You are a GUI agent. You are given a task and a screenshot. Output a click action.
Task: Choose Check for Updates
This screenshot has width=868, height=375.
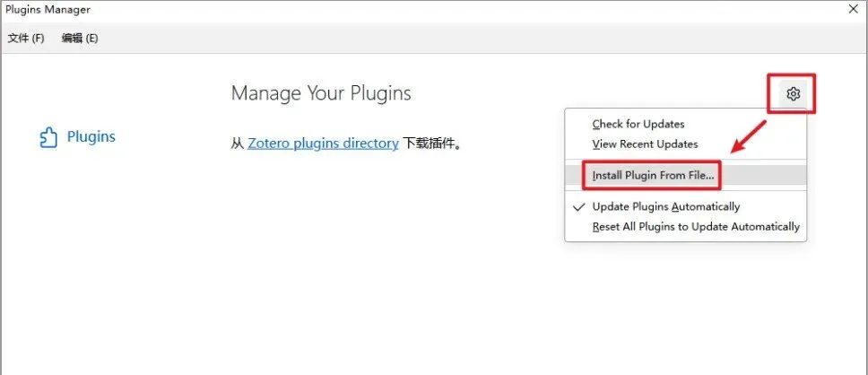[x=685, y=124]
